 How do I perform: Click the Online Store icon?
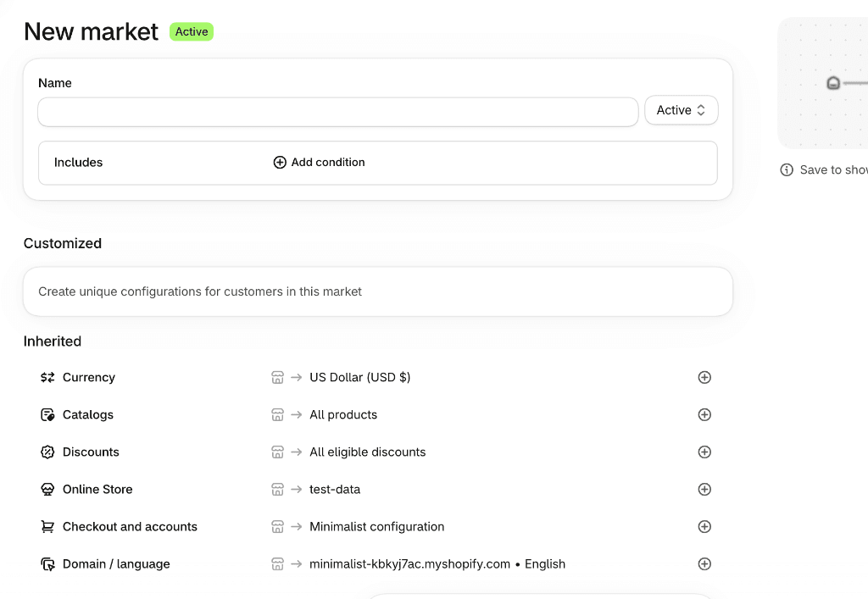pos(47,490)
